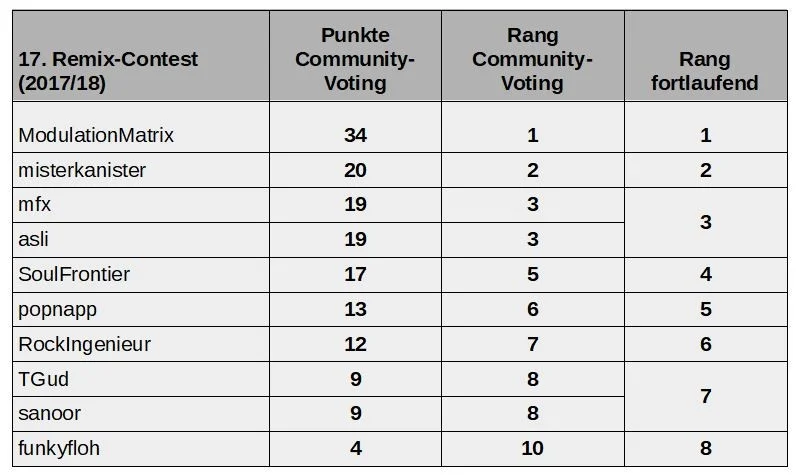Click the community rank 10 cell
798x475 pixels.
pos(533,449)
